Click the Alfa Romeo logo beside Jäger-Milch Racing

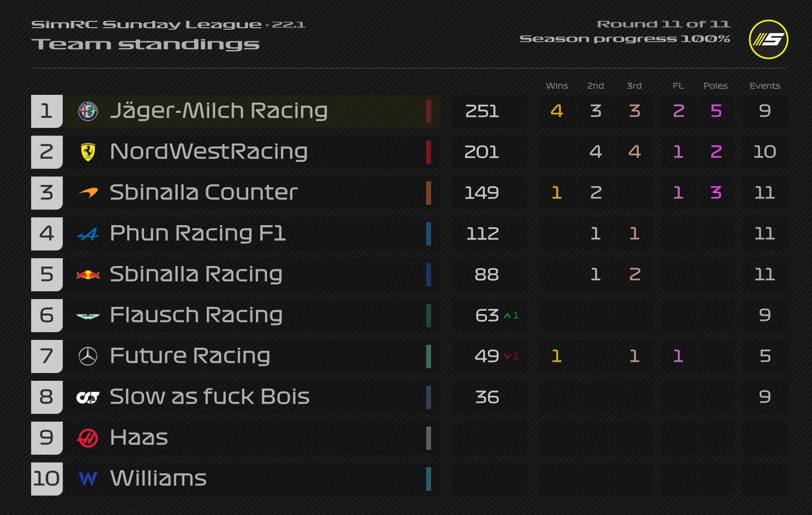click(x=88, y=111)
